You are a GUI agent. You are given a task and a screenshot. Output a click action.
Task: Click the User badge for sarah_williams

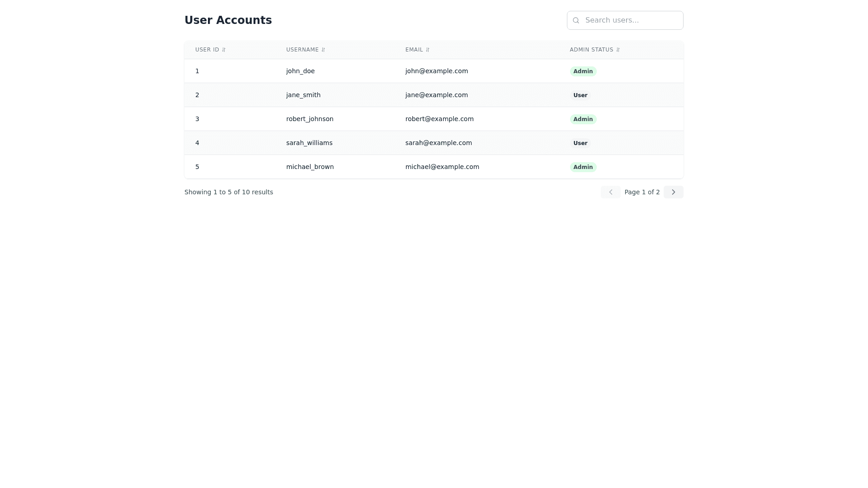pos(580,143)
